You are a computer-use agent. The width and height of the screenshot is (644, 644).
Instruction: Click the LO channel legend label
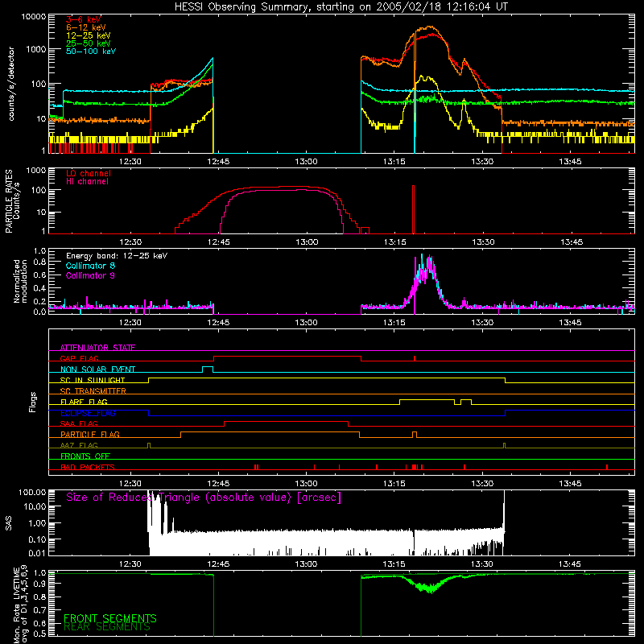point(89,173)
